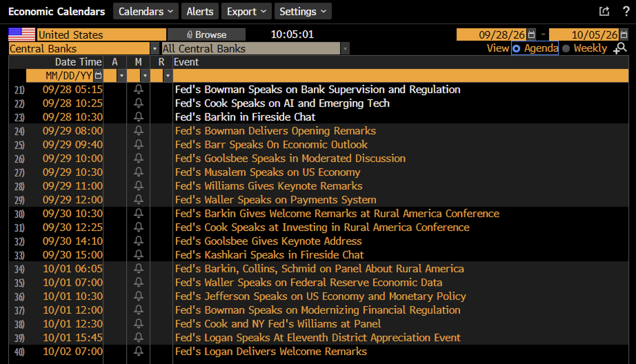The image size is (636, 364).
Task: Click the R column header
Action: [162, 62]
